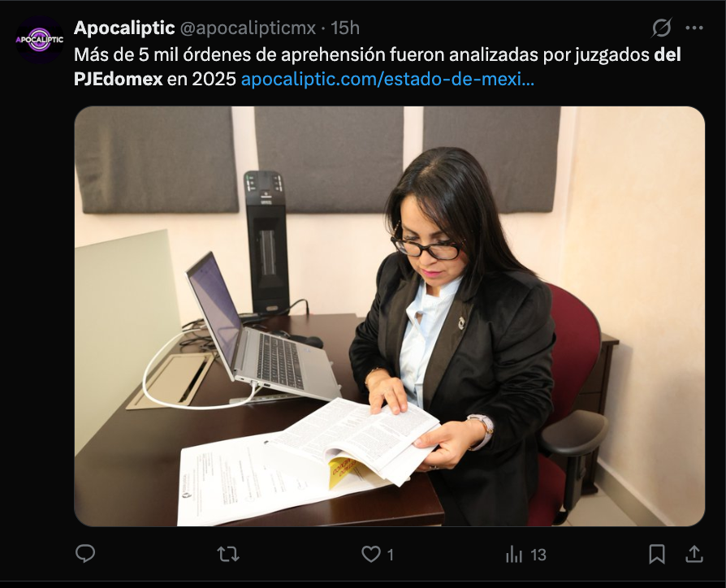View post analytics bar-chart icon

[x=514, y=554]
